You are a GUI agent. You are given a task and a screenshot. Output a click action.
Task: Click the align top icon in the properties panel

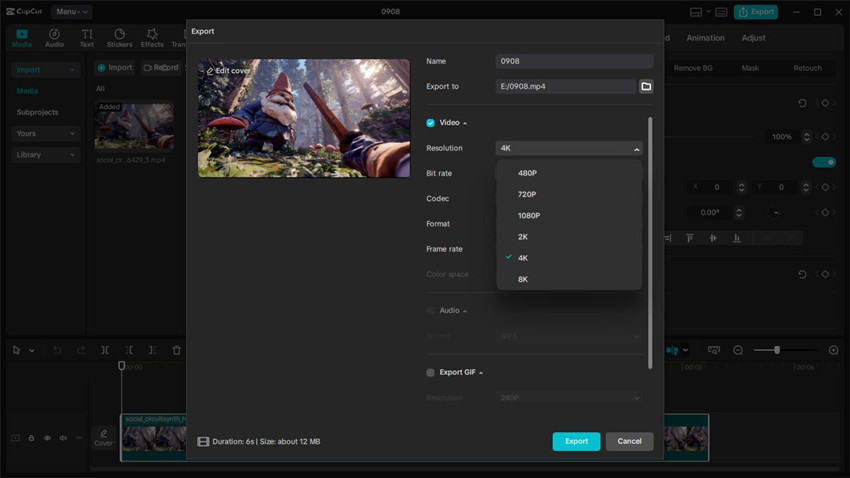pos(690,238)
